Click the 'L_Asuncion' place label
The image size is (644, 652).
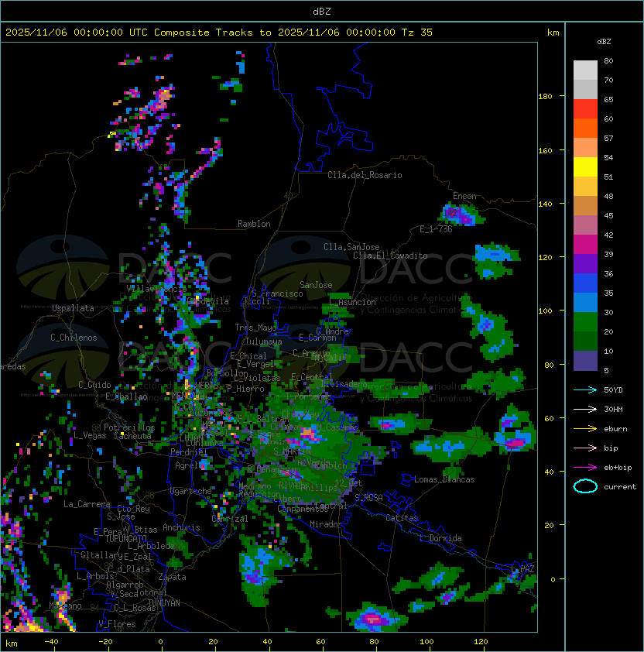click(352, 302)
